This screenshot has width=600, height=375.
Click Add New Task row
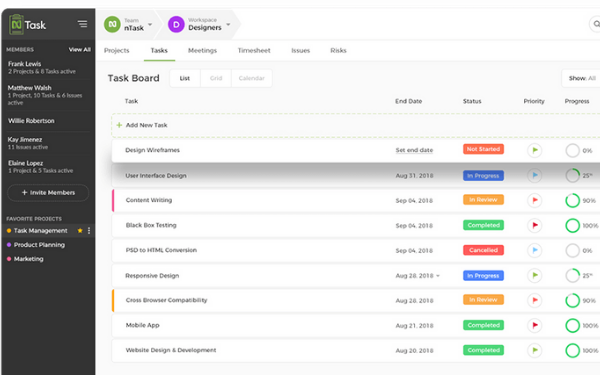point(355,125)
